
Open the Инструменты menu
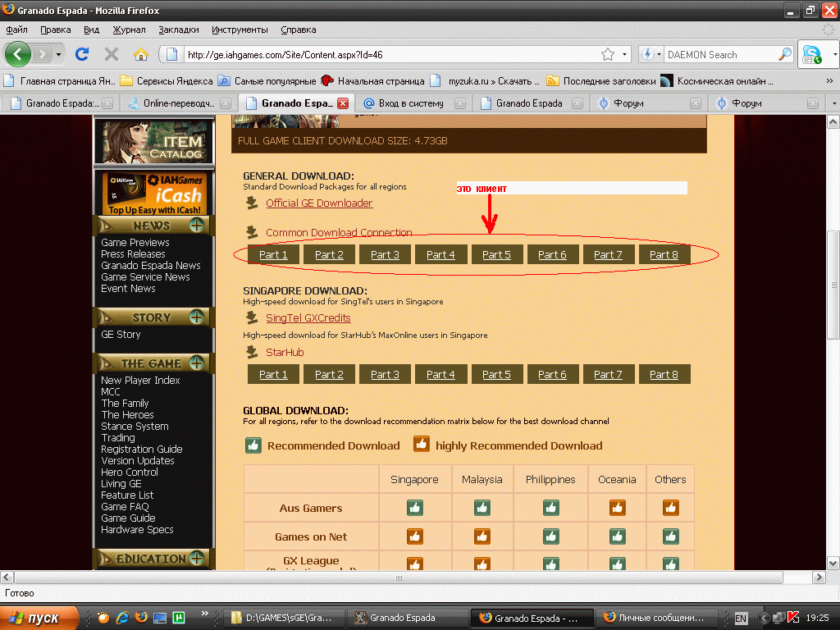point(240,30)
